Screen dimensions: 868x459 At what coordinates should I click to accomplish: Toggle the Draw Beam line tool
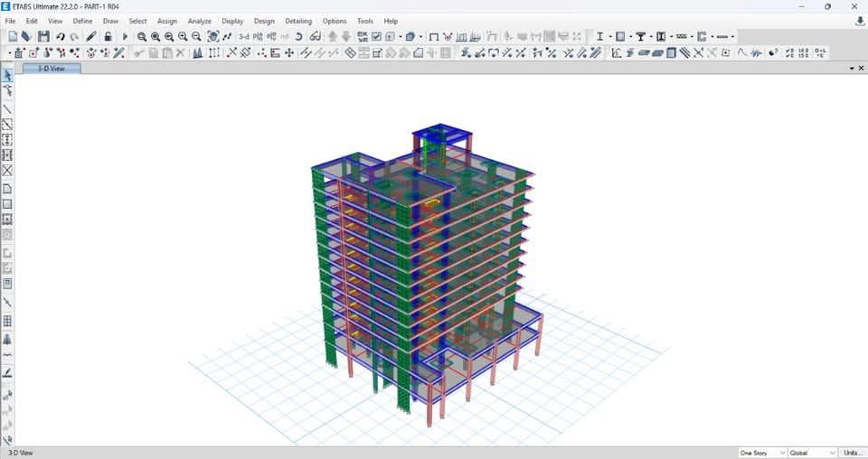(8, 109)
